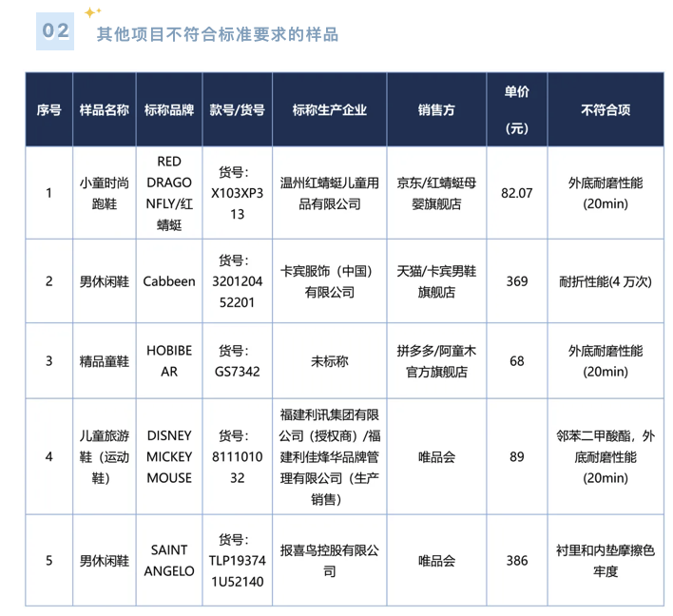Click brand cell HOBIBEAR
The height and width of the screenshot is (616, 673).
tap(169, 361)
